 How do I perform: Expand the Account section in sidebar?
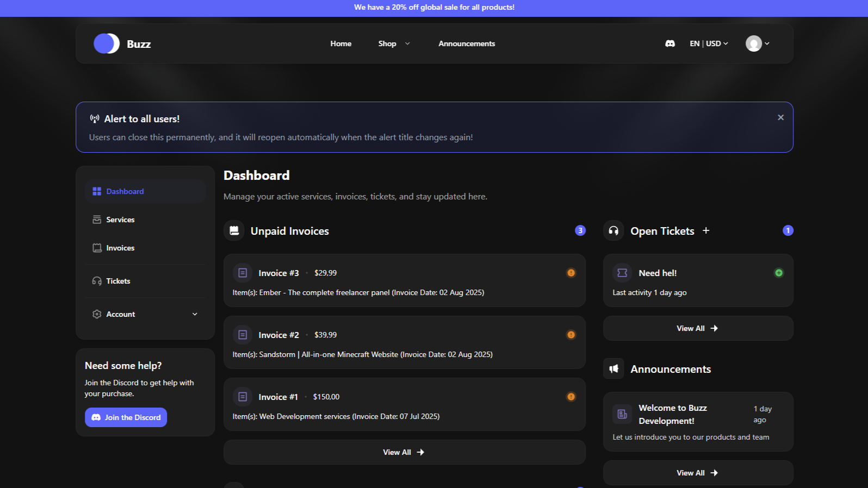145,314
